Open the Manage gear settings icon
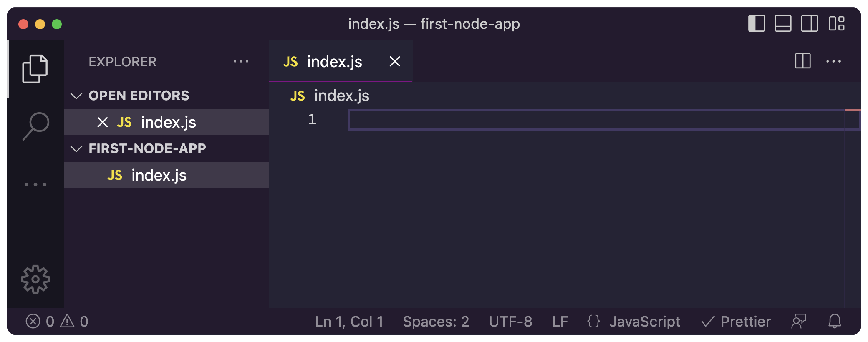Viewport: 868px width, 342px height. pos(35,279)
